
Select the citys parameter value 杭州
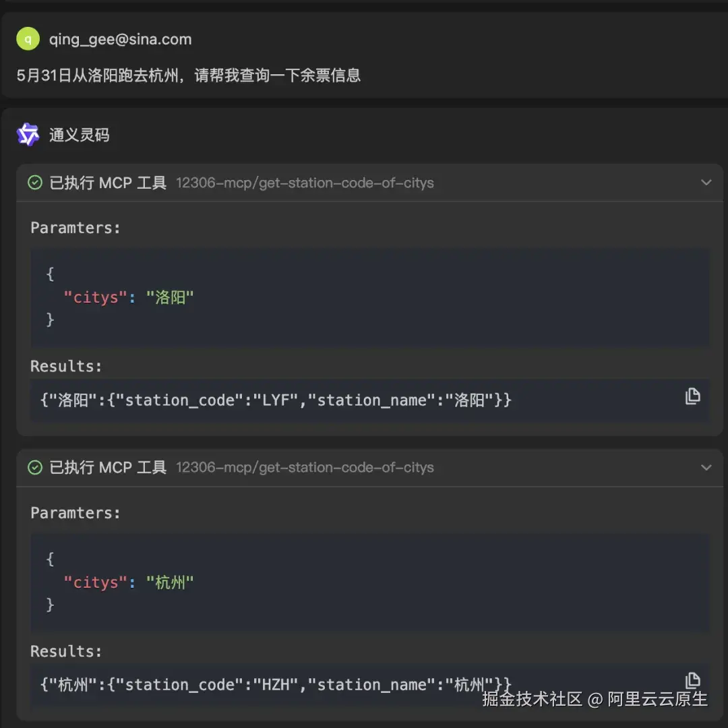[x=172, y=582]
